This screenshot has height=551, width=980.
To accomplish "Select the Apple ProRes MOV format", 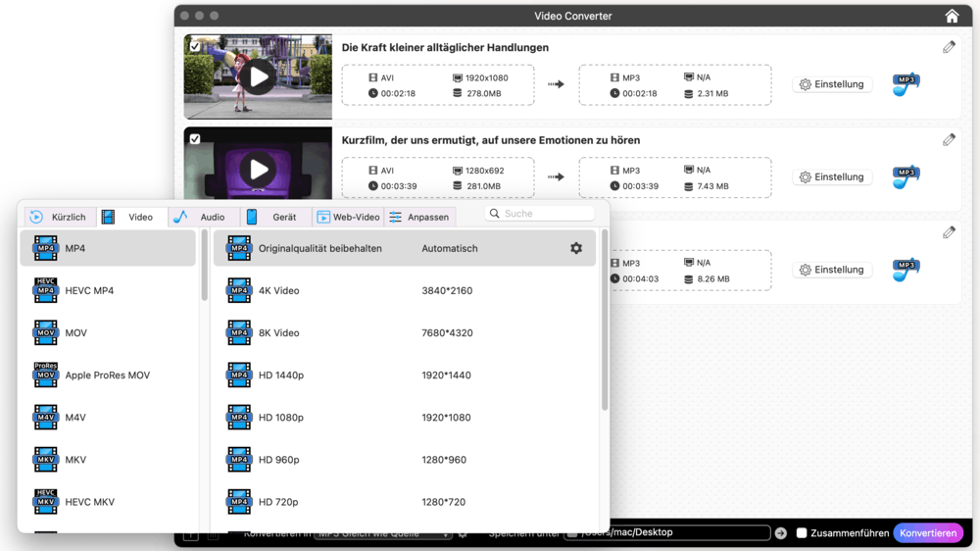I will [x=108, y=376].
